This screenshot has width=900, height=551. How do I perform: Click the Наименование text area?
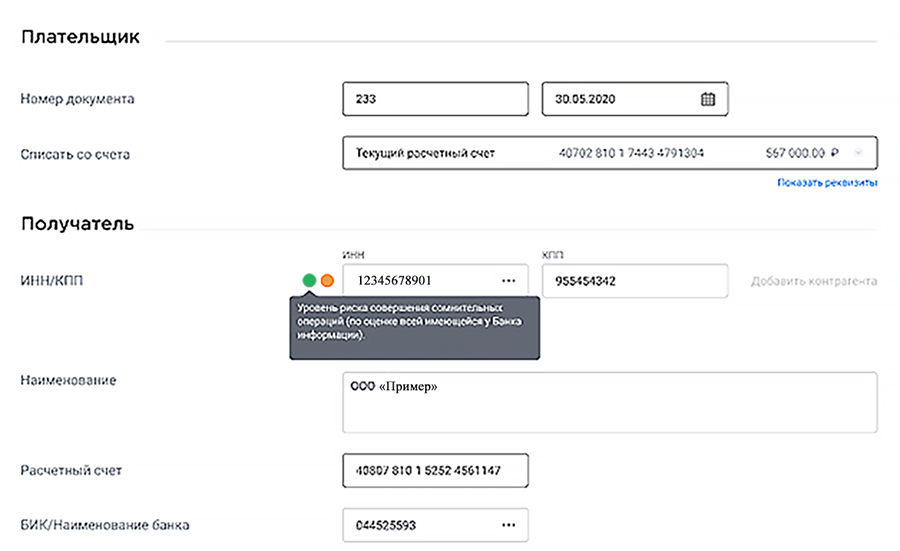click(610, 402)
